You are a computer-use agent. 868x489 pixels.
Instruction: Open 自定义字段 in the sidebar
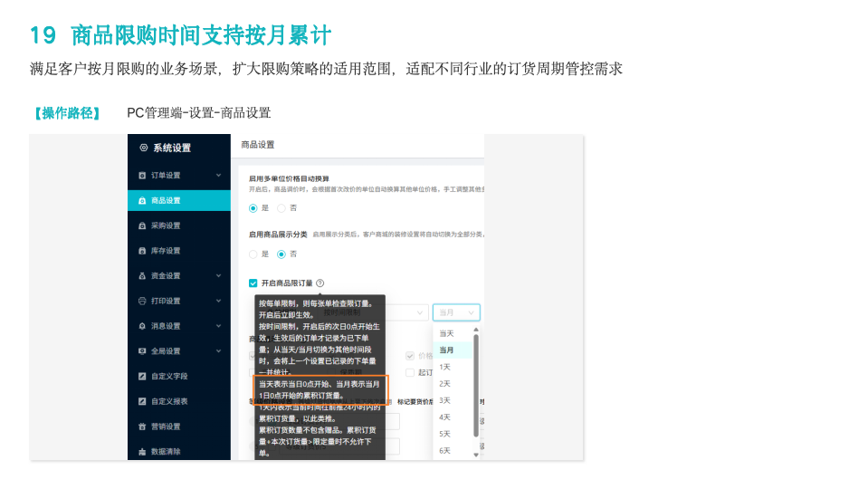point(179,377)
